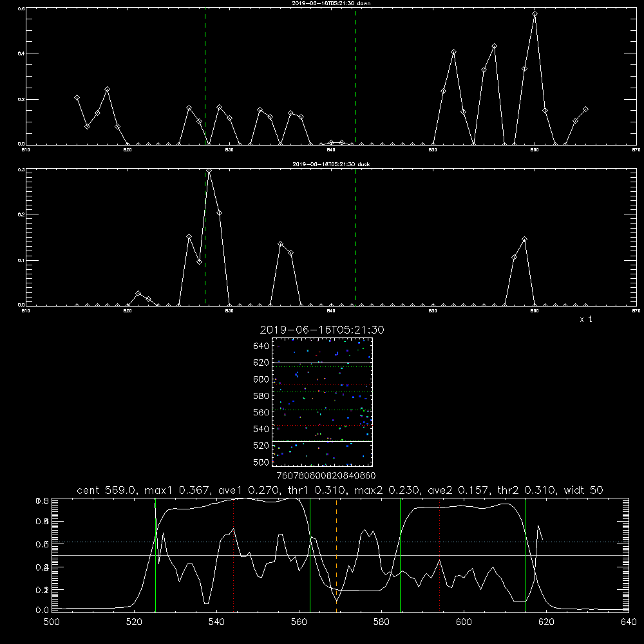This screenshot has width=644, height=644.
Task: Click the bottom plot x-axis label '600'
Action: [x=464, y=622]
